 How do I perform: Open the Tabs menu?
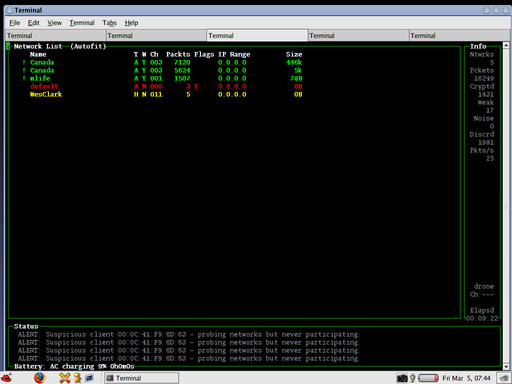(x=109, y=23)
